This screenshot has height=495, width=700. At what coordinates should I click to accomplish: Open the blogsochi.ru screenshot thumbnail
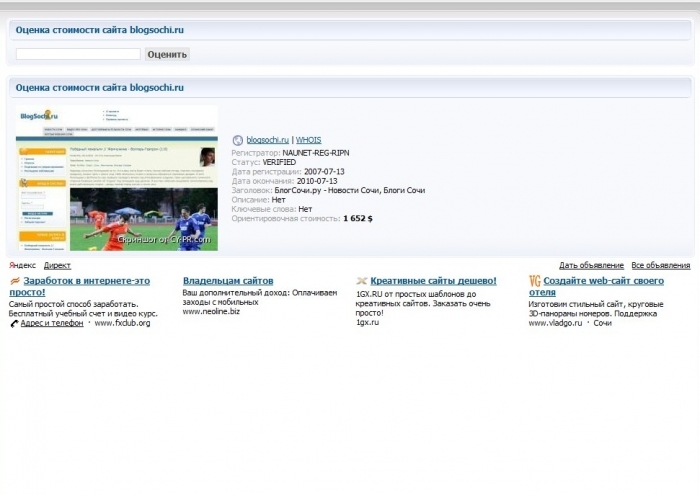click(117, 178)
